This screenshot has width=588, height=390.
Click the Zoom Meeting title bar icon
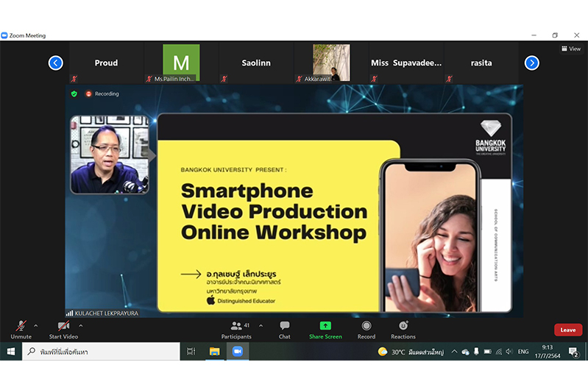pos(4,35)
